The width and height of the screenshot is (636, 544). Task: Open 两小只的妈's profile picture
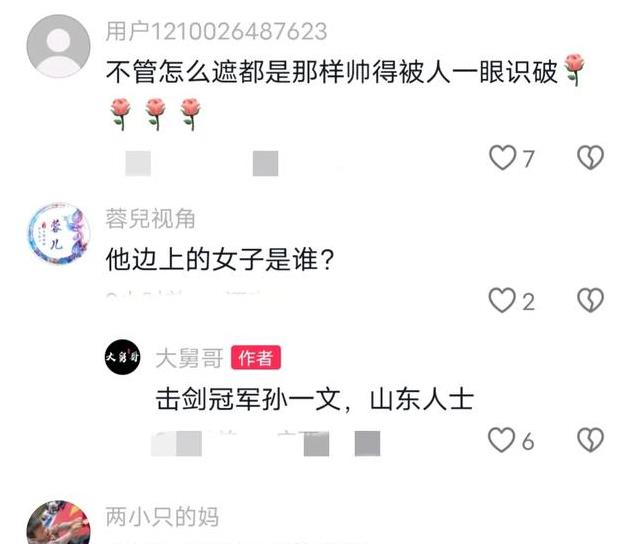(58, 522)
